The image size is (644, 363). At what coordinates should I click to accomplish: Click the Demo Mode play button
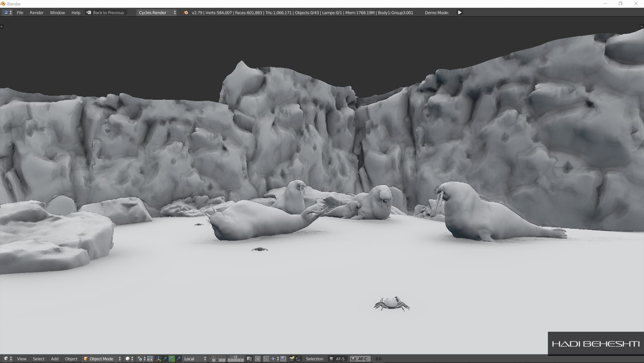coord(459,12)
